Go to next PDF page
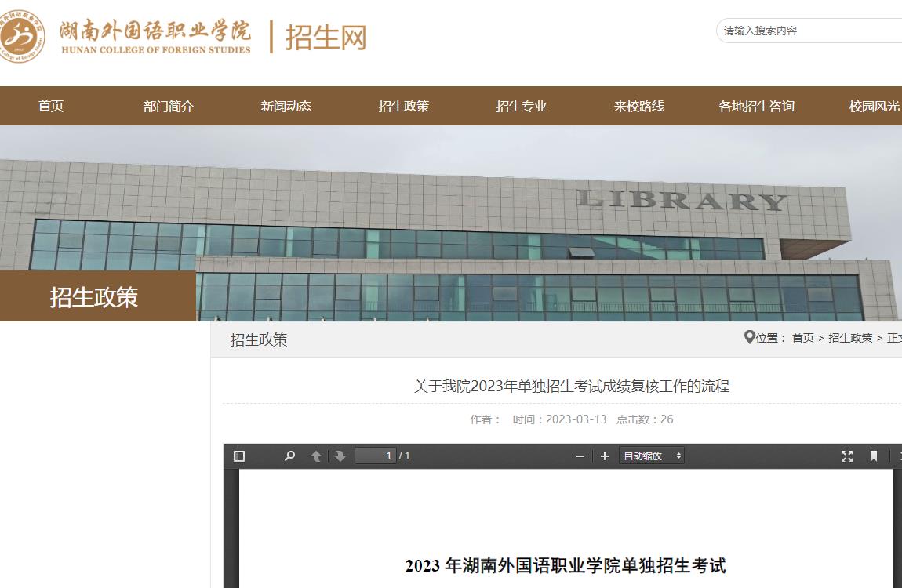This screenshot has height=588, width=902. 340,456
